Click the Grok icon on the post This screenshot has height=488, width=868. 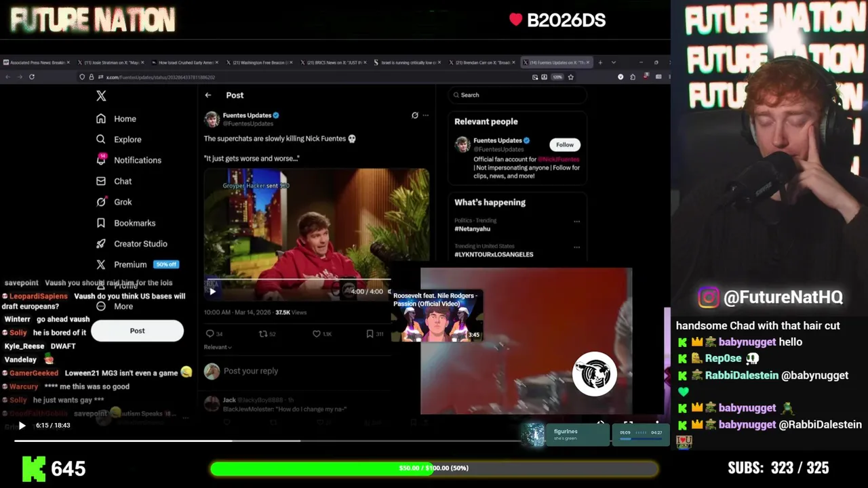[x=415, y=115]
